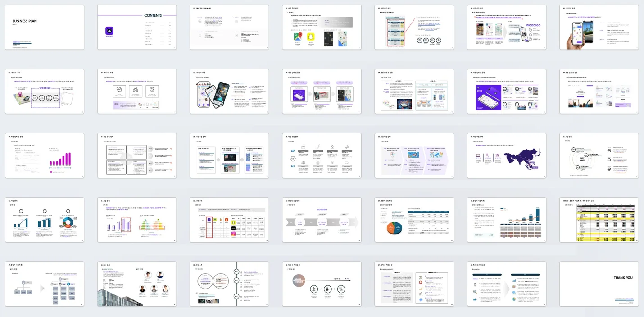The height and width of the screenshot is (317, 644).
Task: Open the BUSINESS PLAN title slide
Action: pos(45,27)
